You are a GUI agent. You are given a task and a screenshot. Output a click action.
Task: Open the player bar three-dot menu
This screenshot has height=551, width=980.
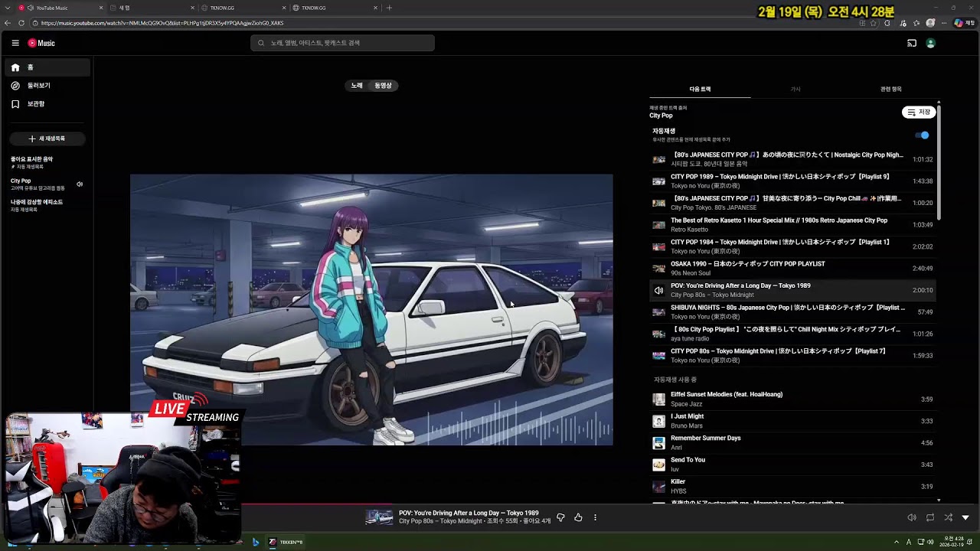595,518
